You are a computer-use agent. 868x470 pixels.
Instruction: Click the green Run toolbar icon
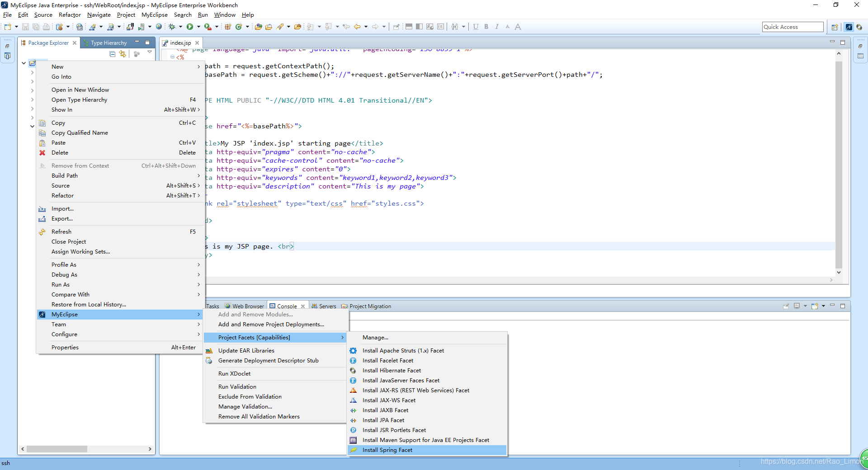(190, 27)
